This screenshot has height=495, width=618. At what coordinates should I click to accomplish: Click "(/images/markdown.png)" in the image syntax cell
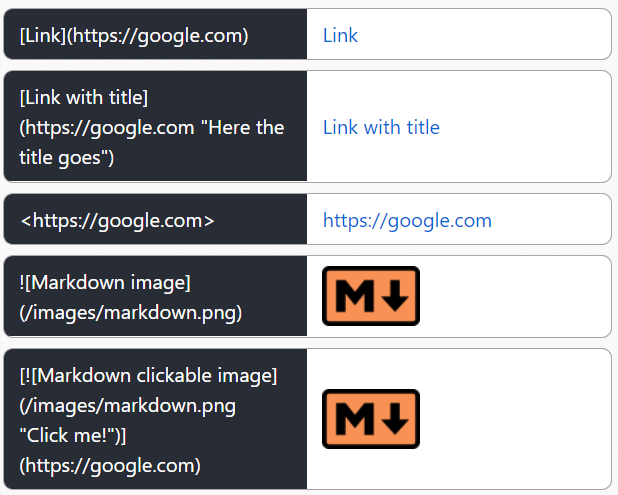[x=130, y=313]
